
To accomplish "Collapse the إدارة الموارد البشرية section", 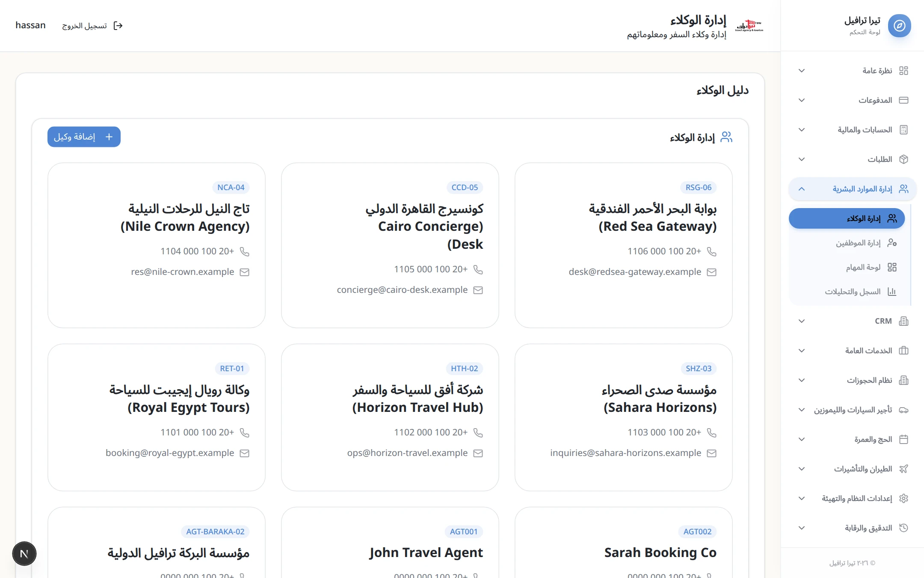I will [802, 189].
